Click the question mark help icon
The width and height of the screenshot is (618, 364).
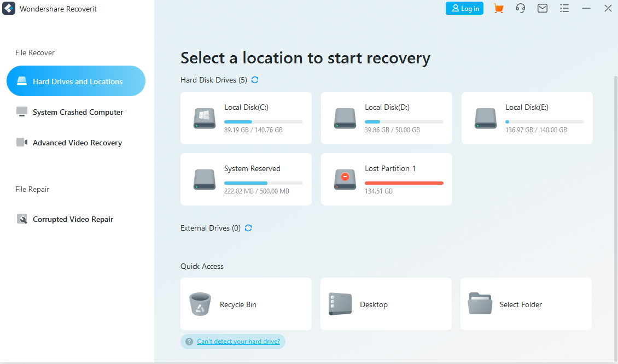(x=189, y=342)
